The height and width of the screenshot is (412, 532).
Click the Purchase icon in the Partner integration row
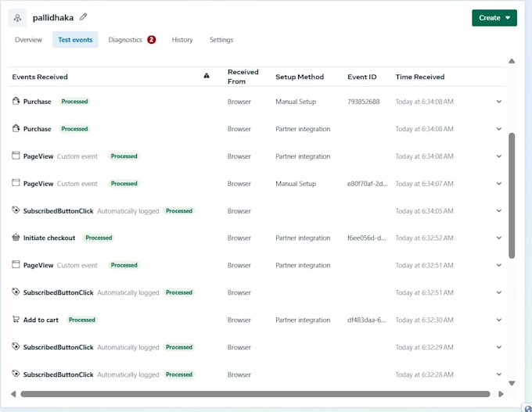pyautogui.click(x=16, y=128)
